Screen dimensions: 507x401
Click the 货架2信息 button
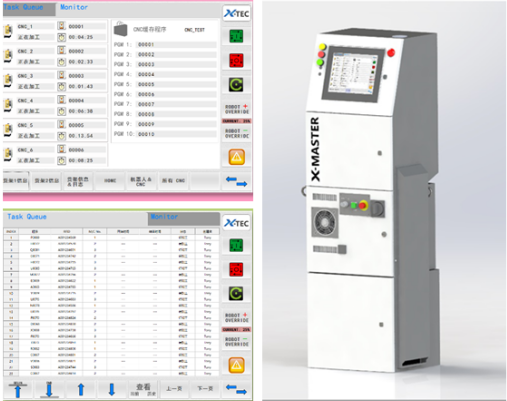click(47, 181)
